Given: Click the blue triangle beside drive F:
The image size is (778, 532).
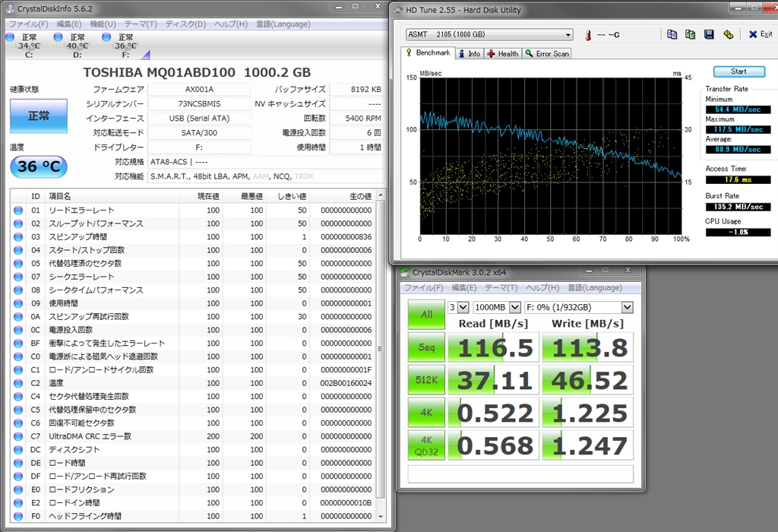Looking at the screenshot, I should point(145,54).
